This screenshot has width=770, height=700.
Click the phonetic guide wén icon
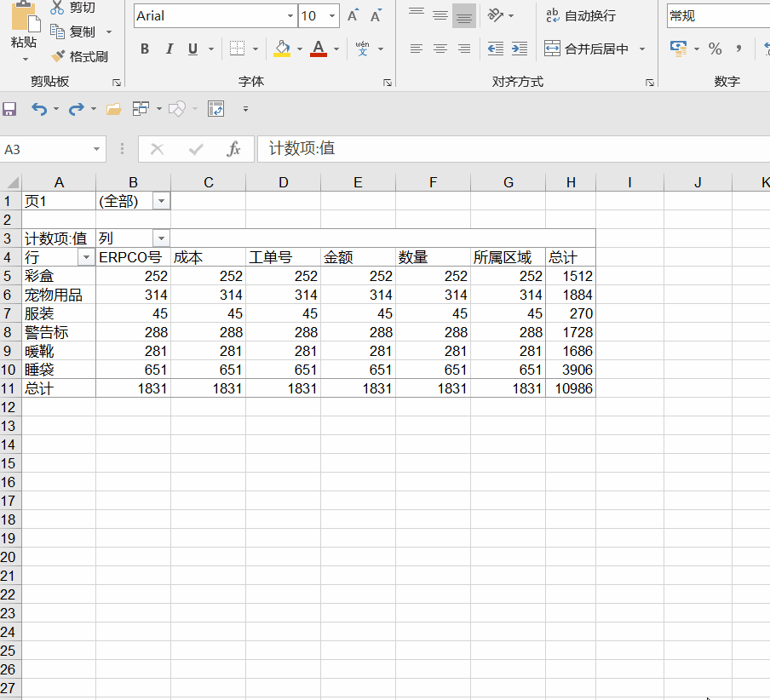362,49
